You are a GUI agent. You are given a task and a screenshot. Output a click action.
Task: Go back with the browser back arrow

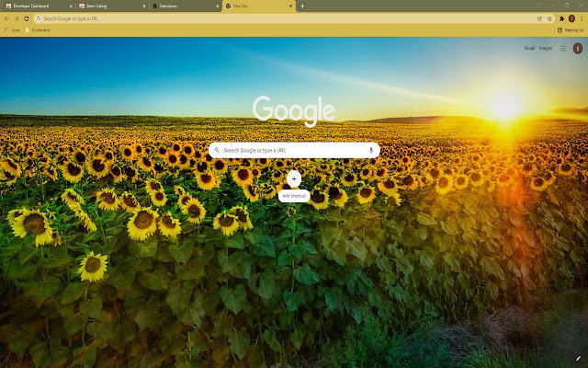pyautogui.click(x=6, y=18)
